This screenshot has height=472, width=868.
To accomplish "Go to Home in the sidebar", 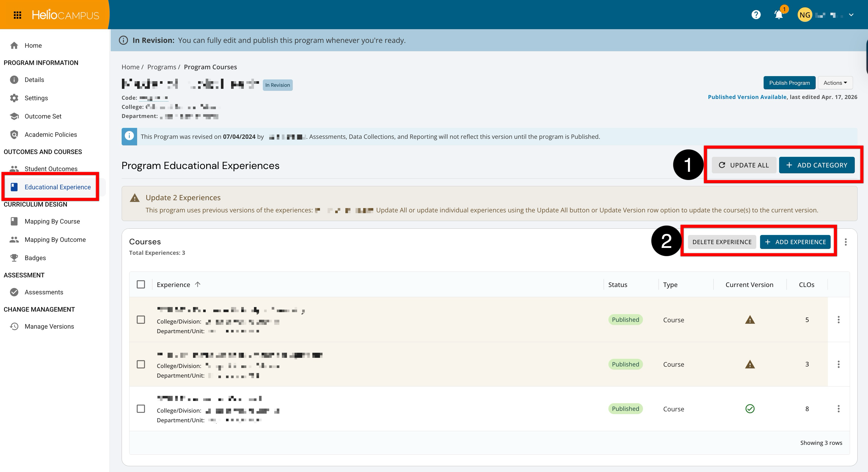I will (x=33, y=45).
